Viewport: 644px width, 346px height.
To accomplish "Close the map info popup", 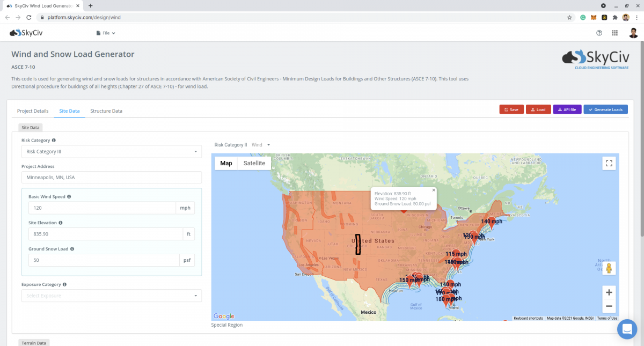I will click(x=433, y=190).
